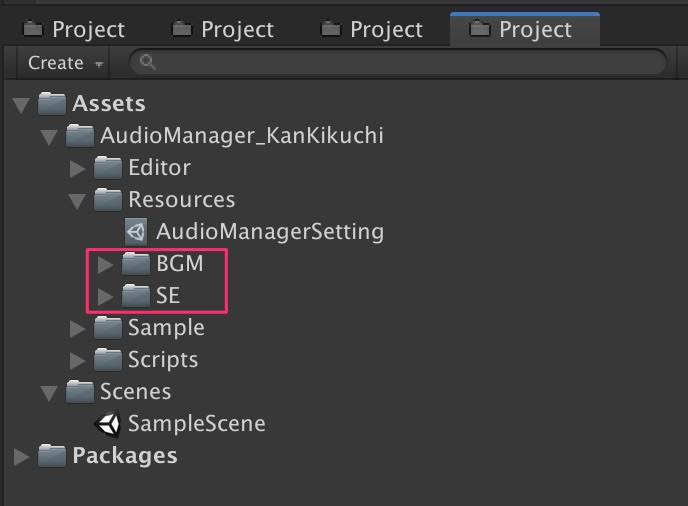688x506 pixels.
Task: Collapse the Assets root folder
Action: (x=22, y=104)
